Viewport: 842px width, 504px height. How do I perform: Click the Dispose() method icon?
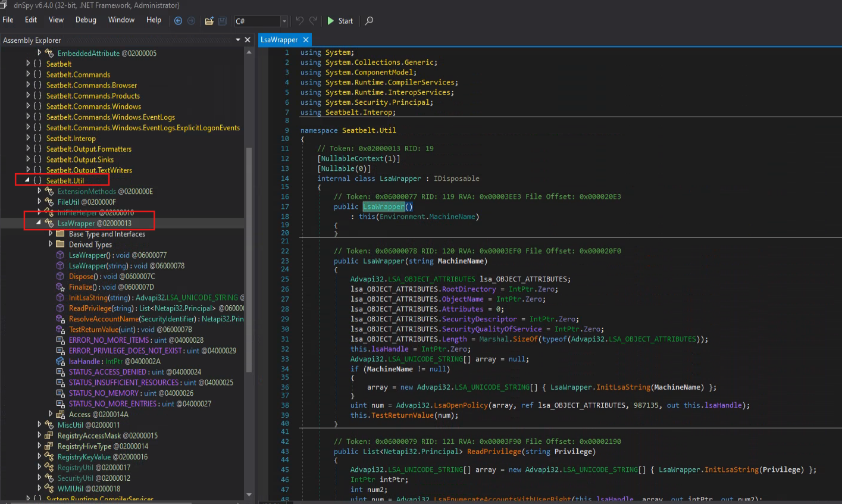click(x=60, y=276)
